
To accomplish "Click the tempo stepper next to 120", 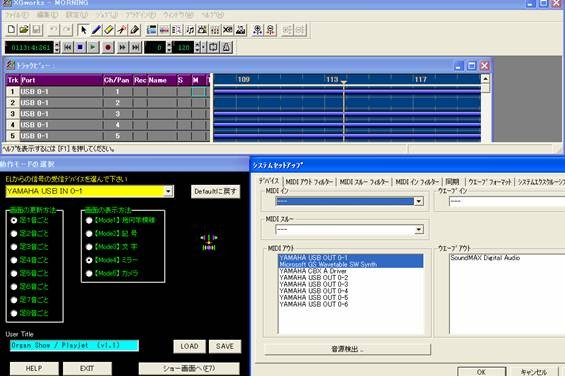I will (x=197, y=47).
